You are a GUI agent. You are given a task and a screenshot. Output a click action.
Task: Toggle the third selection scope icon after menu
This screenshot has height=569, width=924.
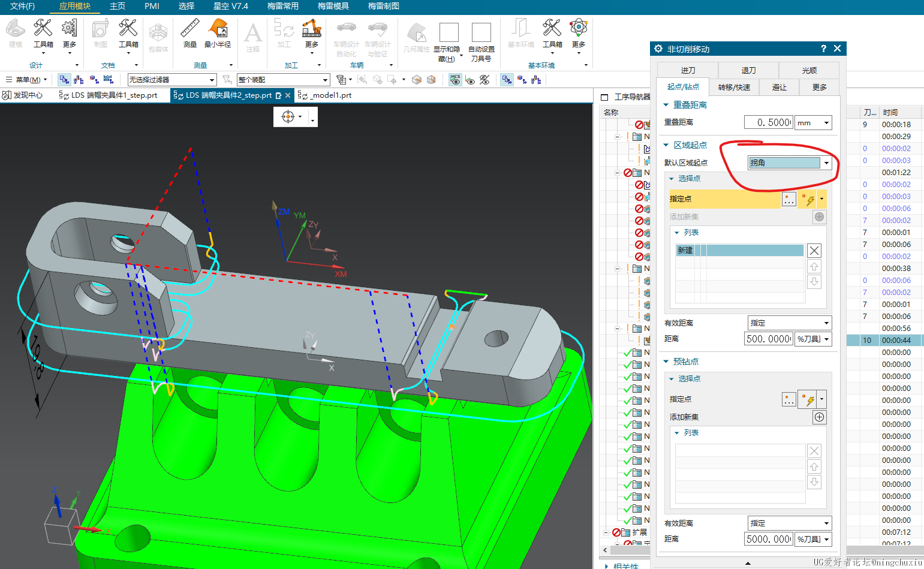tap(94, 80)
